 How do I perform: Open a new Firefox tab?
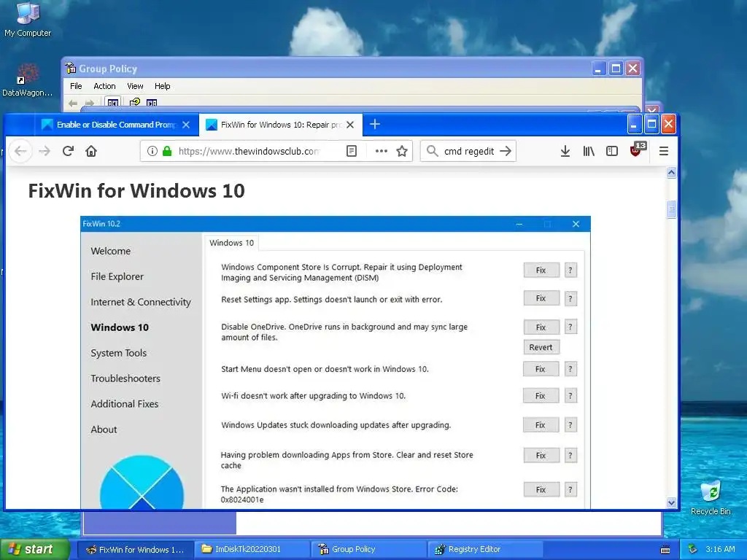[375, 124]
